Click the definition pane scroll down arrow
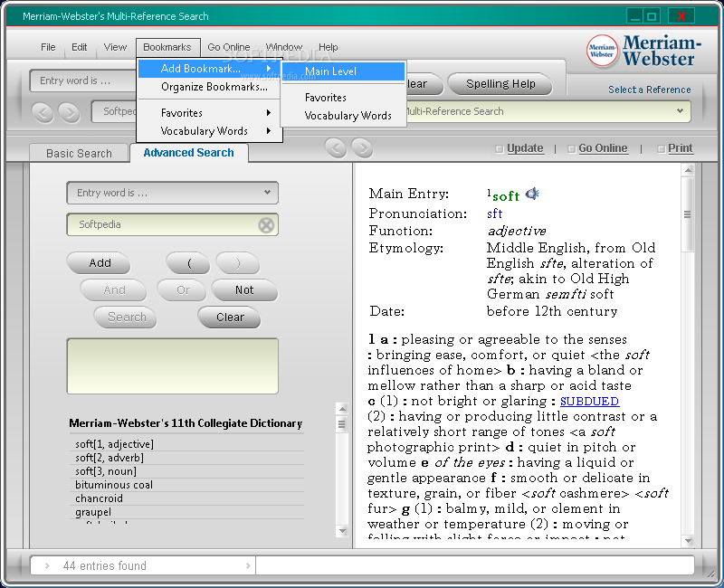The height and width of the screenshot is (588, 724). 689,541
